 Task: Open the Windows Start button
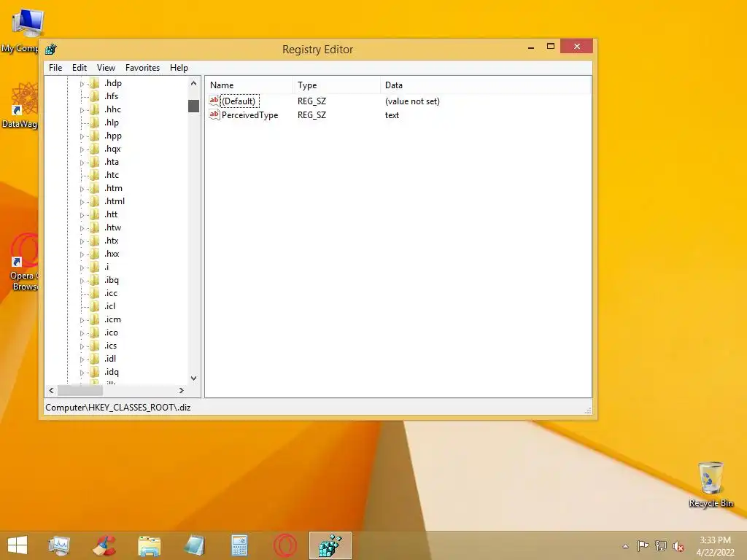point(18,545)
